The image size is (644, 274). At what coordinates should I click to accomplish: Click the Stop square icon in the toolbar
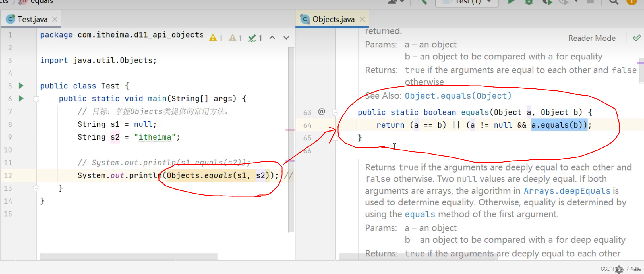click(591, 2)
